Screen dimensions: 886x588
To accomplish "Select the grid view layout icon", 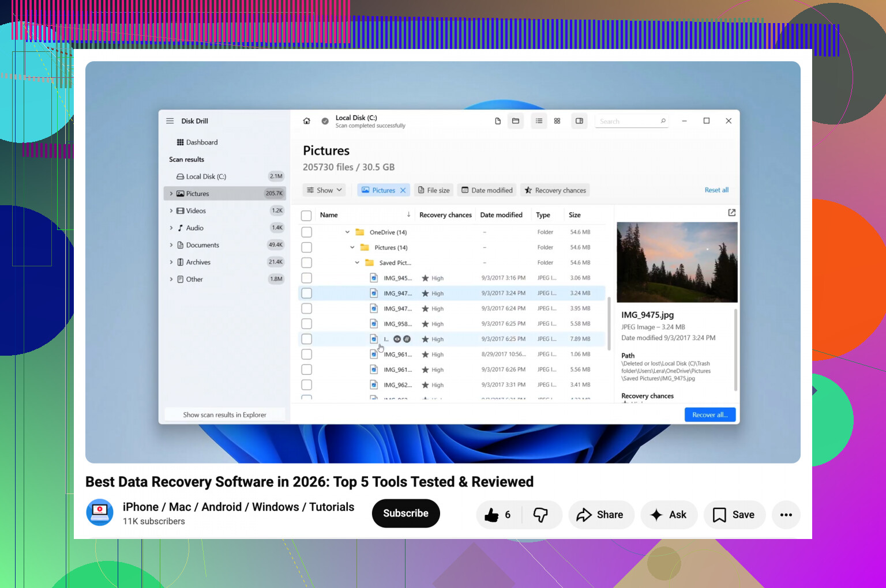I will [557, 121].
